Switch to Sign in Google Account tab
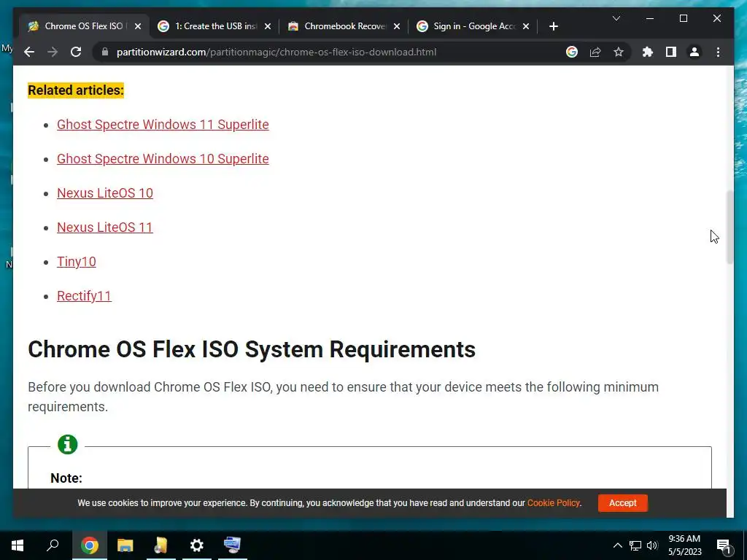 tap(473, 26)
